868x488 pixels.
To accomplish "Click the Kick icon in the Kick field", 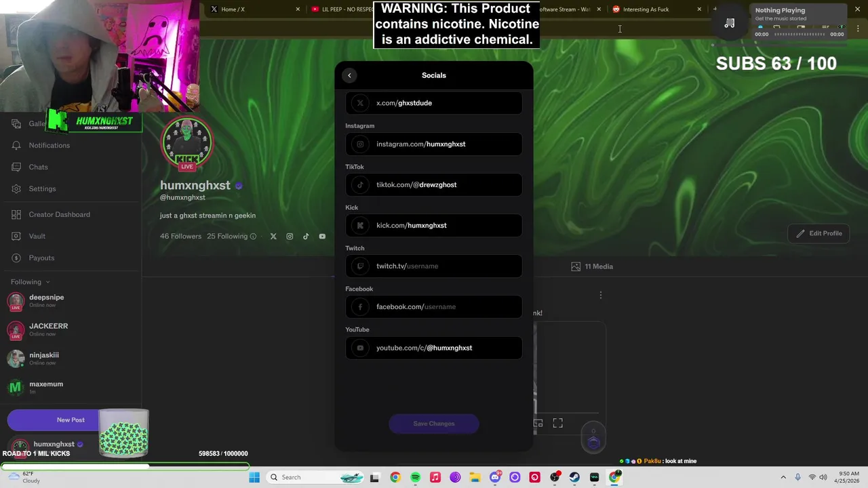I will click(x=360, y=225).
